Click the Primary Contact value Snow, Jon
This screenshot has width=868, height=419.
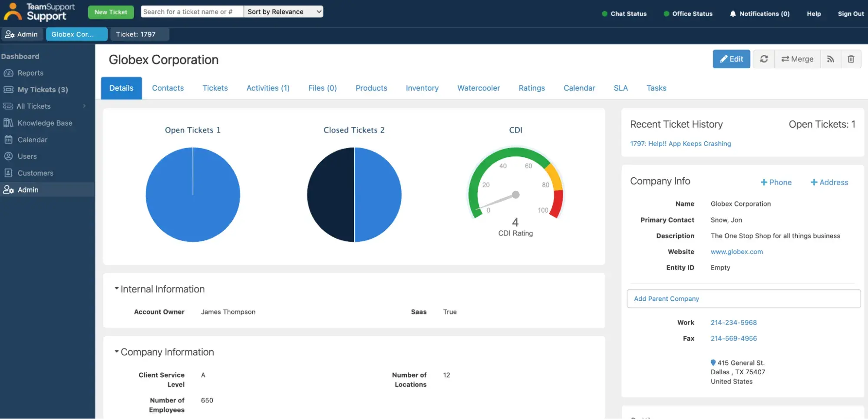726,220
